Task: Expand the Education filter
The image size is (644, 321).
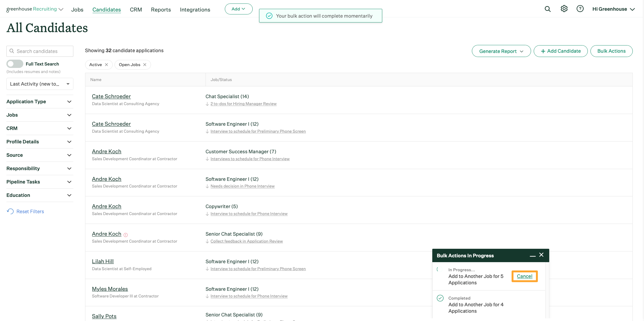Action: 40,195
